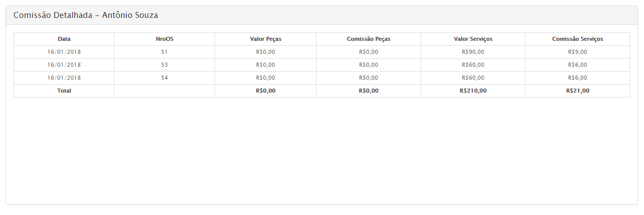This screenshot has height=215, width=644.
Task: Click Valor Peças cell for order 51
Action: tap(265, 52)
